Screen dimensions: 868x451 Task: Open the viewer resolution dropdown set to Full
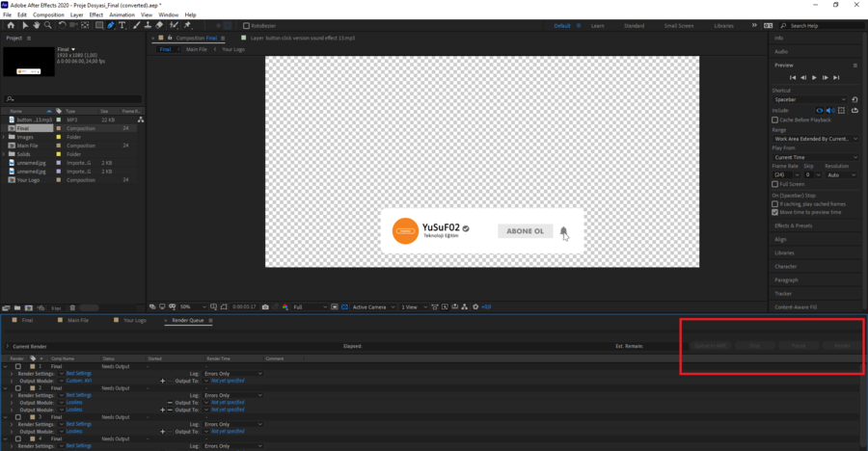click(x=310, y=306)
